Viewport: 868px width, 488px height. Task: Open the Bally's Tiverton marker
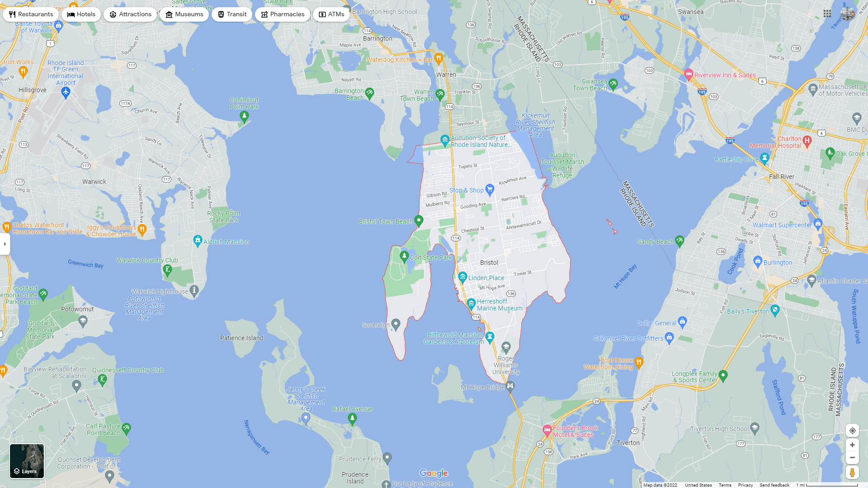click(775, 310)
